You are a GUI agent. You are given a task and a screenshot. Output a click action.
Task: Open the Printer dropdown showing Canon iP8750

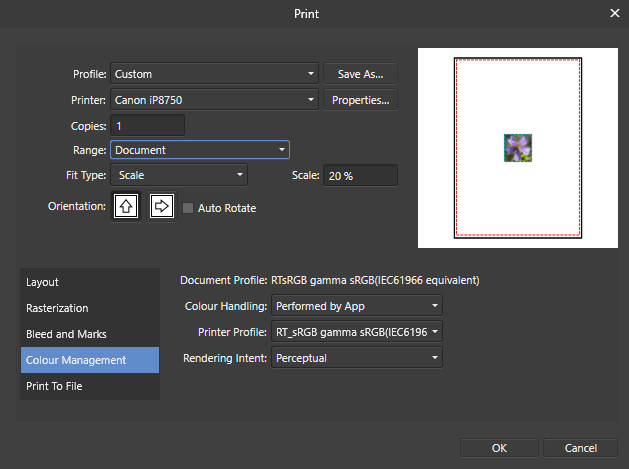[x=214, y=100]
